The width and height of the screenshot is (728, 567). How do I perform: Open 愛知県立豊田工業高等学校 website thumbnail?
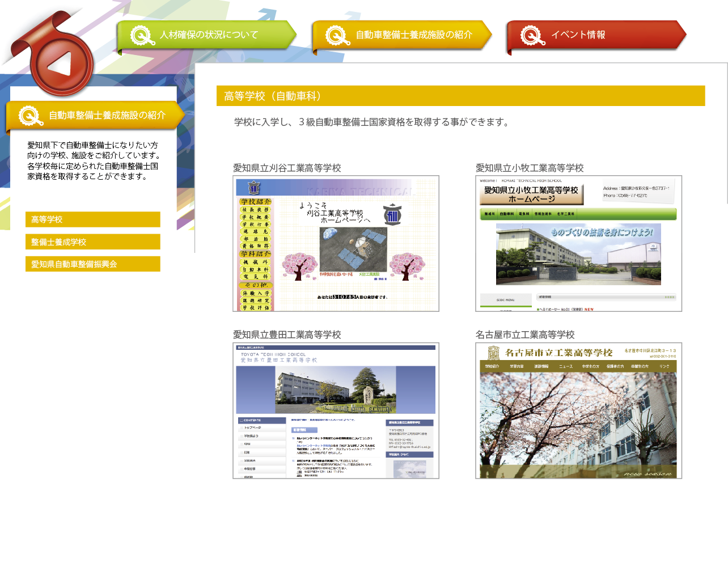pos(336,411)
